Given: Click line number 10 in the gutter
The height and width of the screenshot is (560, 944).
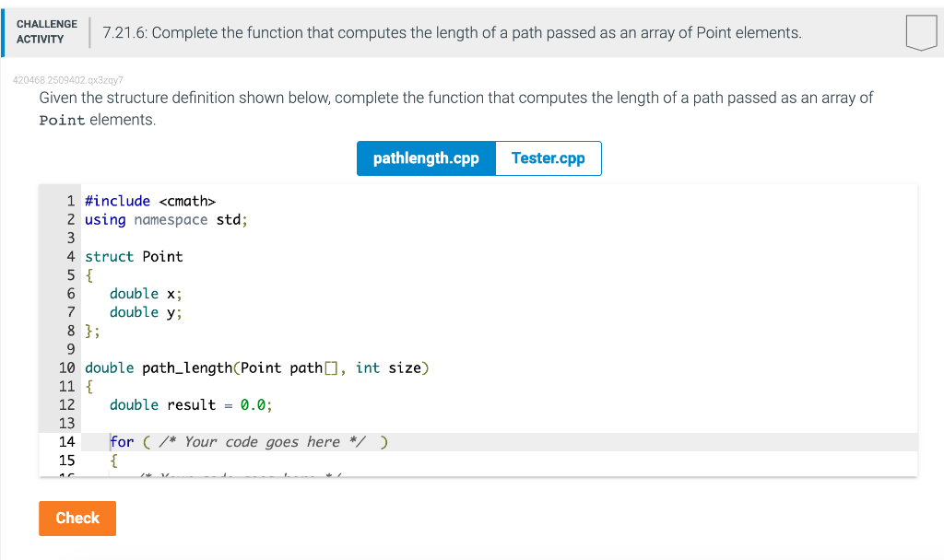Looking at the screenshot, I should (66, 367).
